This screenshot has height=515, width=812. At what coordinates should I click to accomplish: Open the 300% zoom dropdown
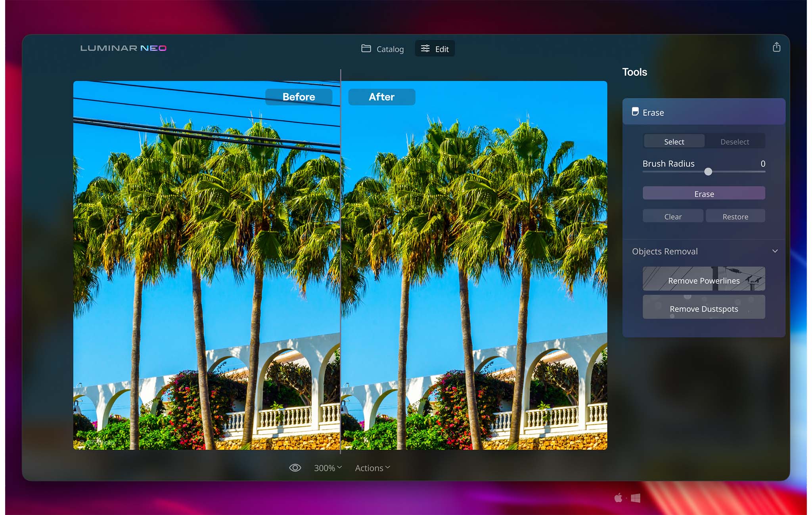point(327,468)
